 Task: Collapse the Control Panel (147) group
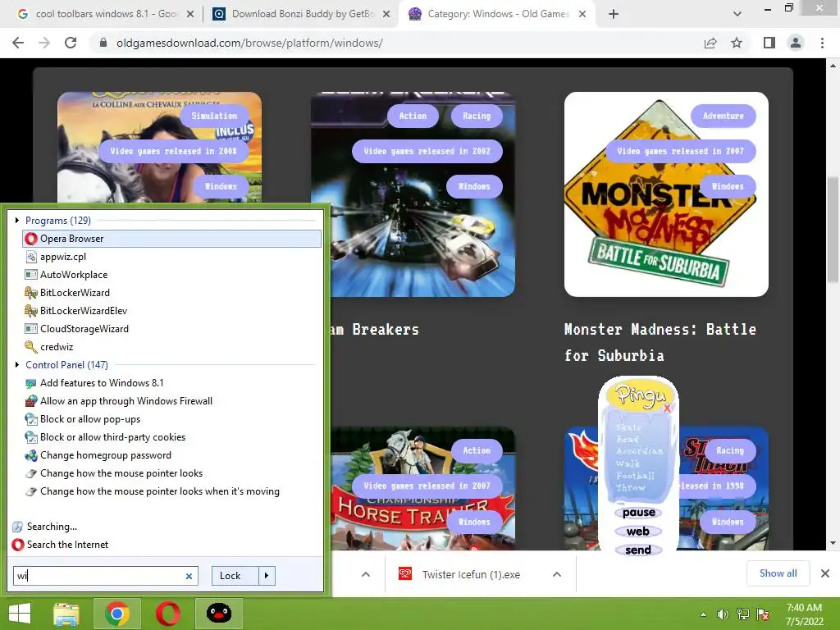click(17, 365)
